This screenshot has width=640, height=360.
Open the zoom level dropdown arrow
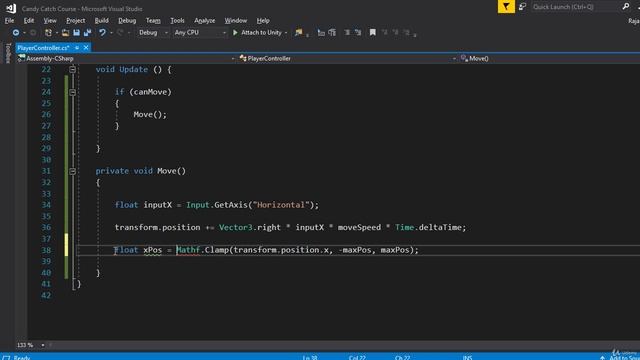pos(42,345)
